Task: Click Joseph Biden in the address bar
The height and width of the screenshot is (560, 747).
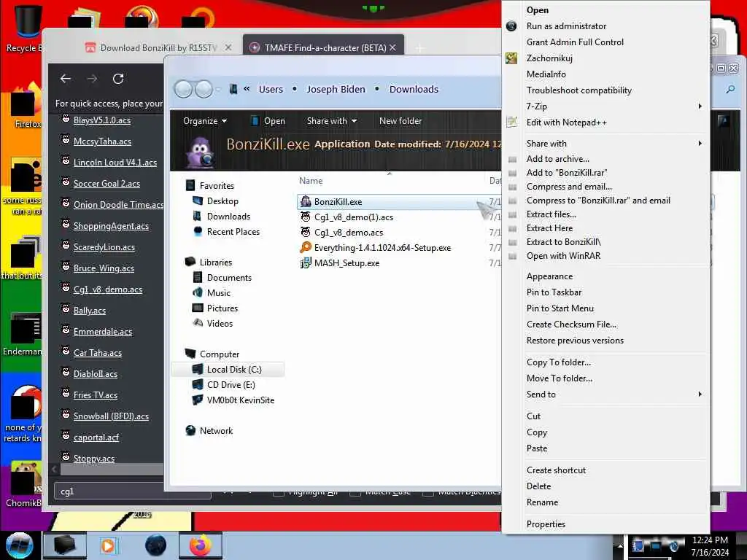Action: coord(336,89)
